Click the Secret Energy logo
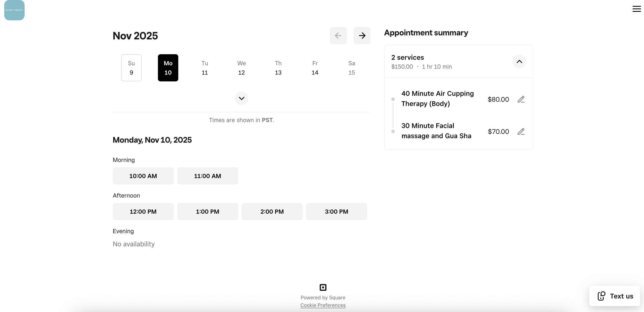644x312 pixels. (14, 10)
